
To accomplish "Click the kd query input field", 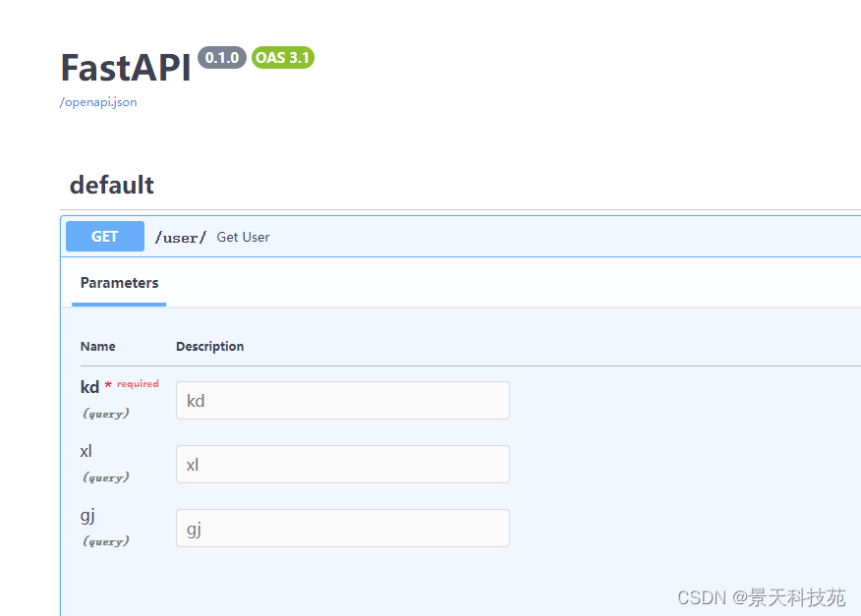I will coord(343,400).
